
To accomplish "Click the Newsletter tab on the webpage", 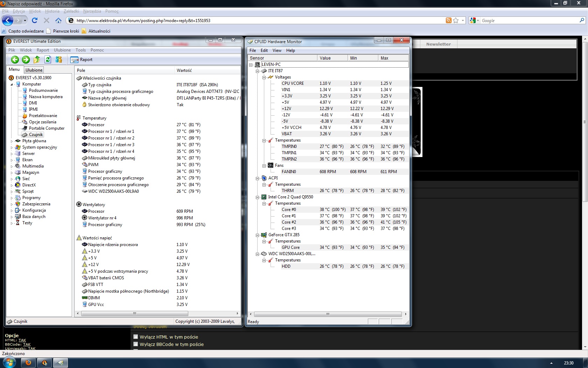I will click(438, 44).
